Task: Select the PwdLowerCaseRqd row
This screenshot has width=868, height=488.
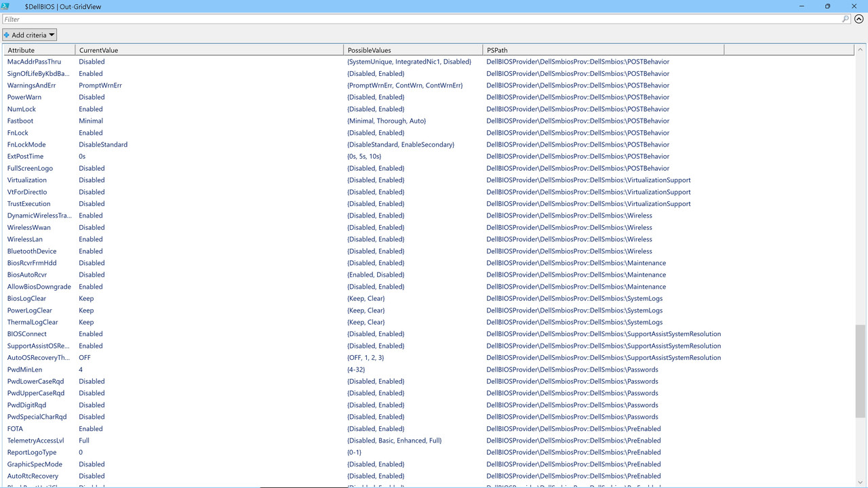Action: [429, 382]
